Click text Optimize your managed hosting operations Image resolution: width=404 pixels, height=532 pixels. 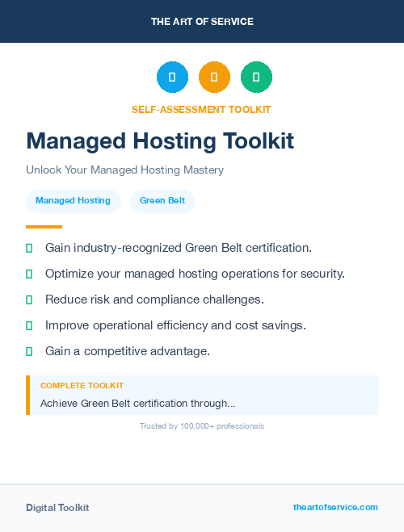click(x=195, y=274)
